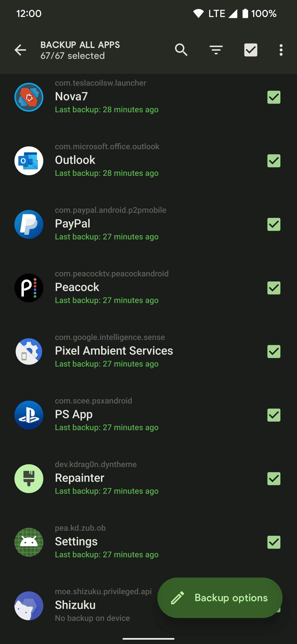
Task: Open the filter/sort icon
Action: [216, 50]
